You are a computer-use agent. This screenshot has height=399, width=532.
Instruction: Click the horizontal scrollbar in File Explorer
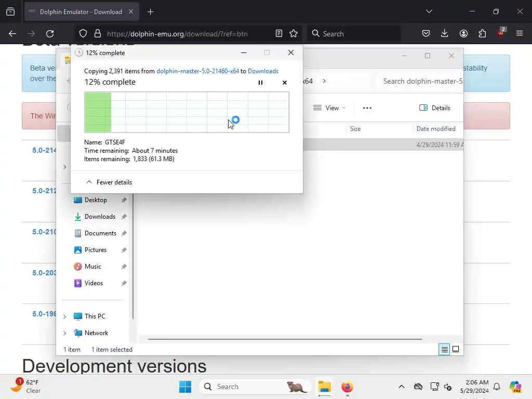(285, 339)
